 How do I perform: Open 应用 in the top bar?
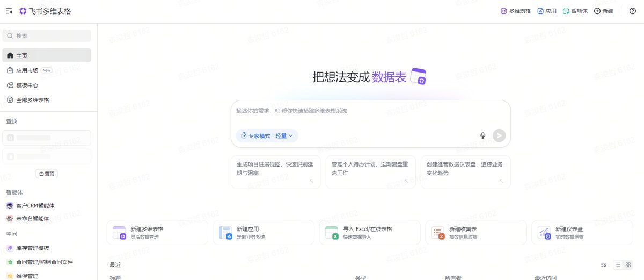click(x=547, y=11)
